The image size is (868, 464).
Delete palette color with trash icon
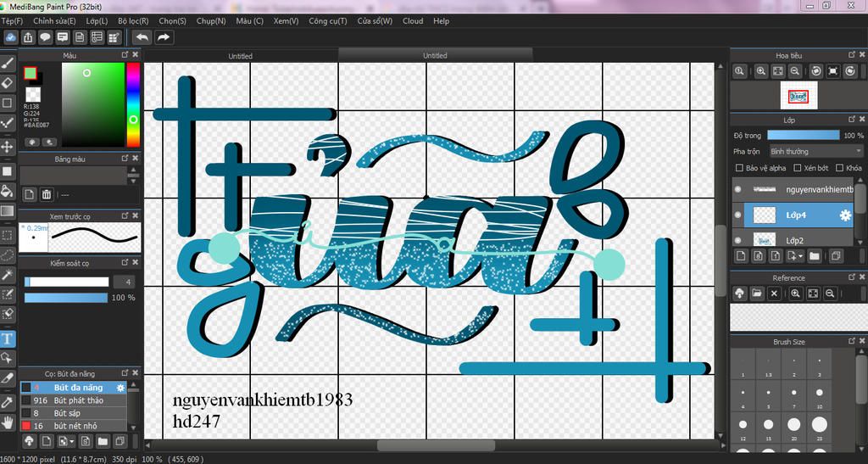tap(47, 194)
